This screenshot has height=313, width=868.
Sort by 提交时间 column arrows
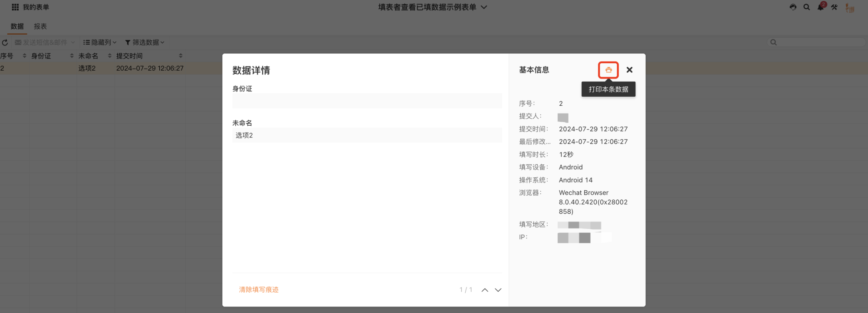click(x=181, y=56)
